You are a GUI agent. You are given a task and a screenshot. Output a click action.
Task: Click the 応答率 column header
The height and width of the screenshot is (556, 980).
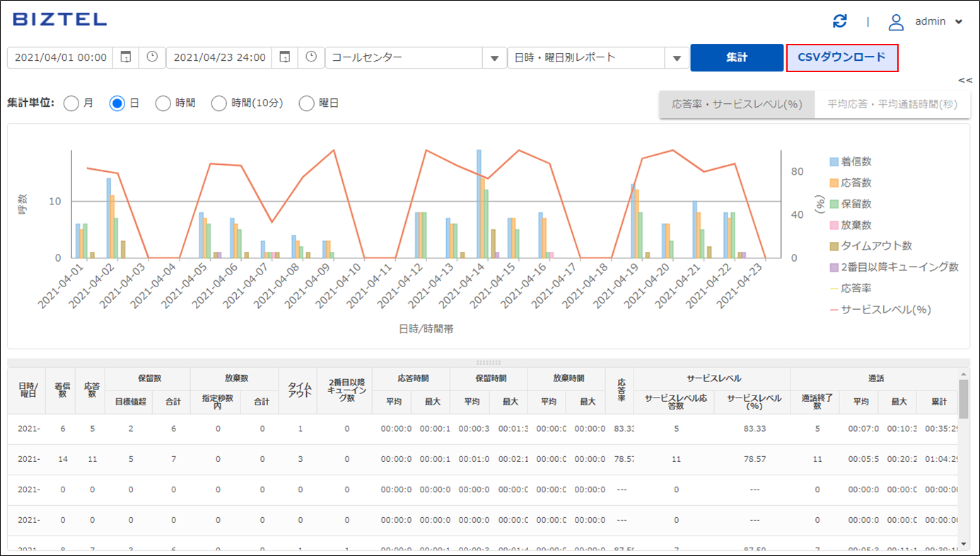pos(620,390)
